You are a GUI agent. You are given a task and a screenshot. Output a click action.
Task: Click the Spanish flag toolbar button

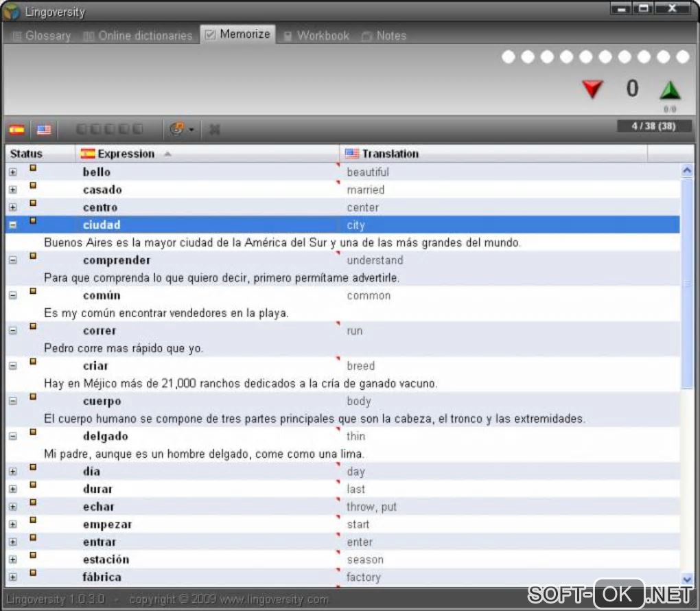click(x=17, y=130)
